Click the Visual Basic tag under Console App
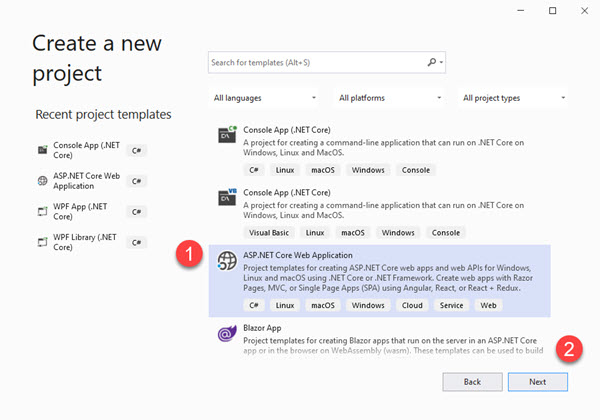The image size is (600, 420). [x=269, y=233]
